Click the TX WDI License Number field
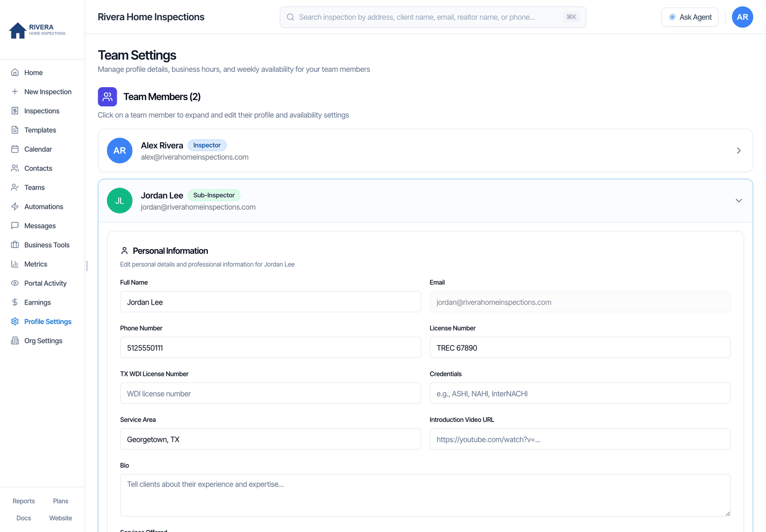Viewport: 766px width, 532px height. click(x=270, y=393)
